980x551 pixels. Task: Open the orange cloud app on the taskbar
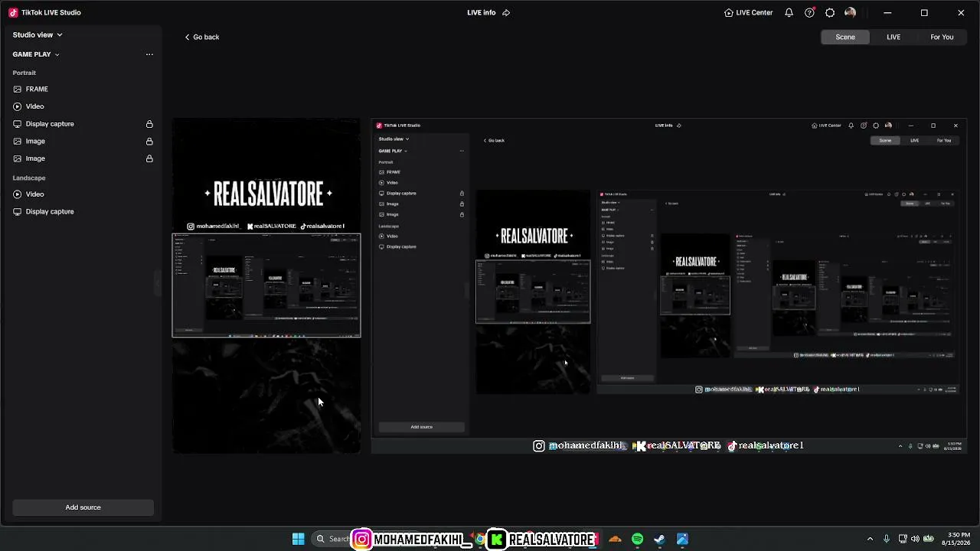pos(615,539)
